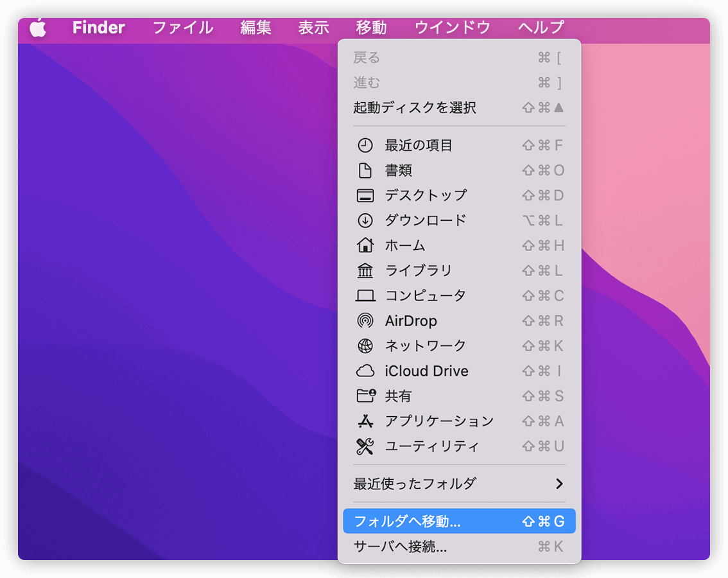Click the AirDrop radar icon
728x578 pixels.
pos(365,320)
